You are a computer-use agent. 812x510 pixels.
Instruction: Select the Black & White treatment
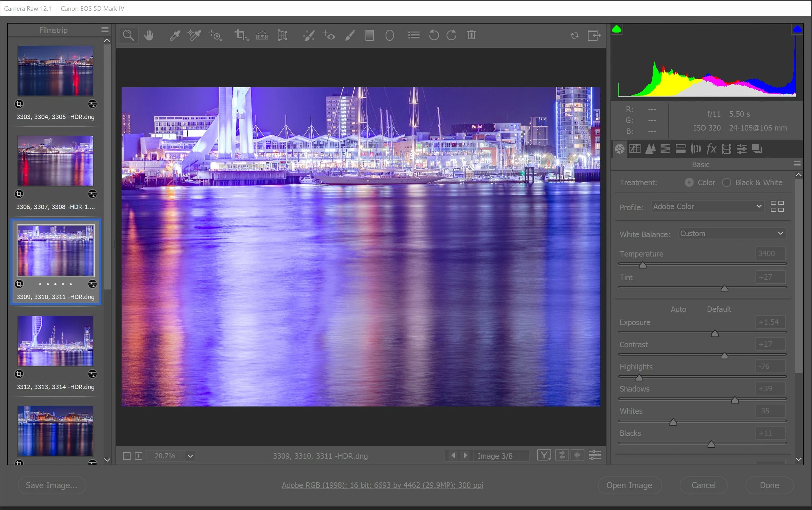(726, 182)
